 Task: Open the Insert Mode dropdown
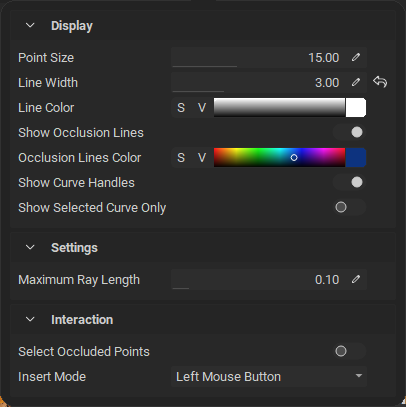click(269, 377)
